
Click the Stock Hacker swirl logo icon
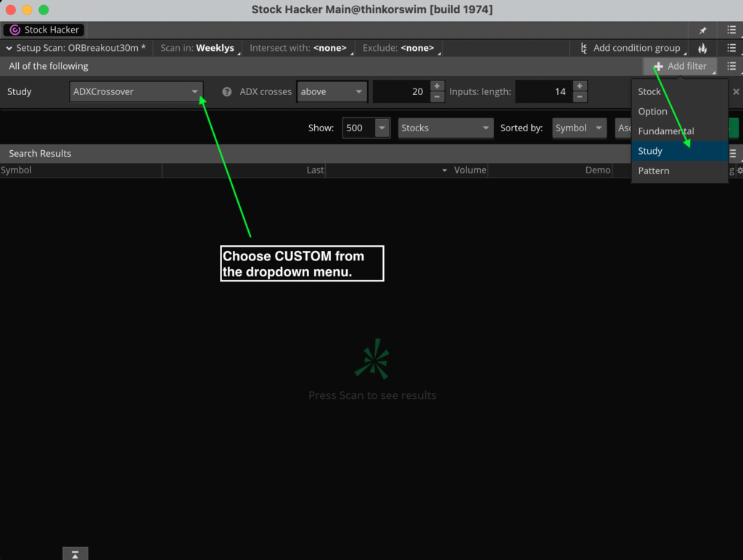pos(15,30)
